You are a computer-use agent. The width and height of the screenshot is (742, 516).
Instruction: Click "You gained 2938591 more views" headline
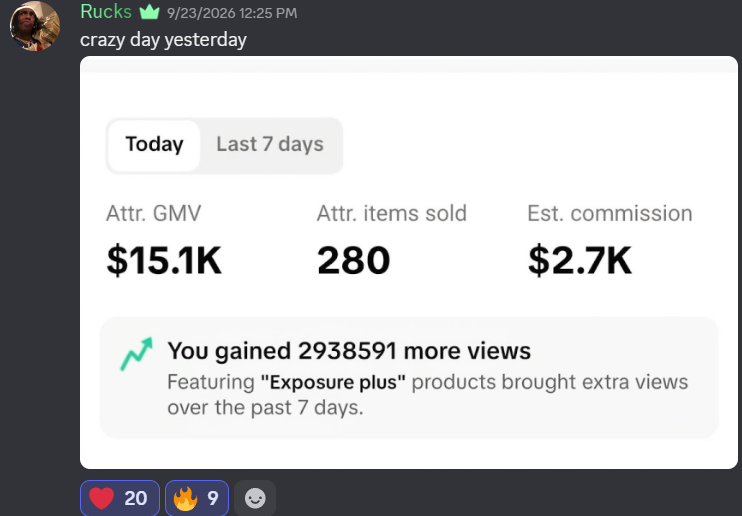coord(349,351)
